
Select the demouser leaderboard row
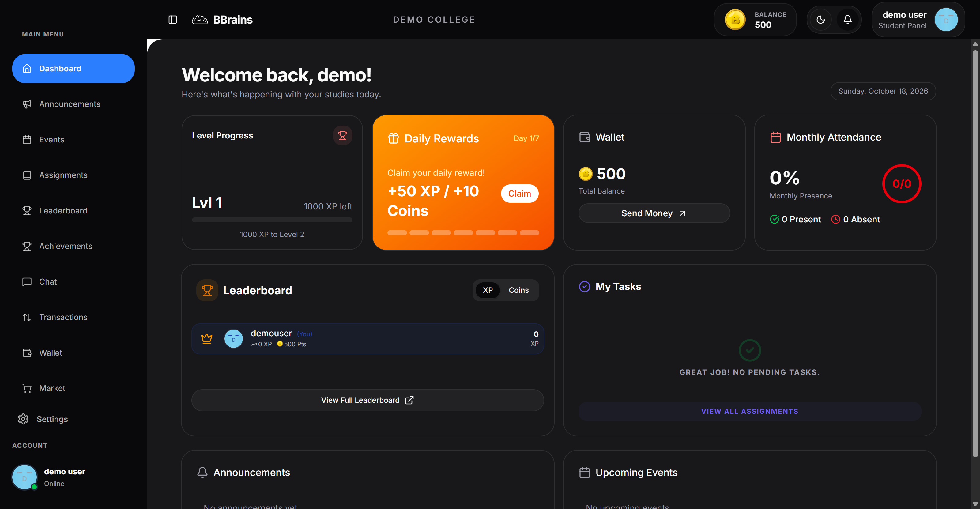click(367, 339)
